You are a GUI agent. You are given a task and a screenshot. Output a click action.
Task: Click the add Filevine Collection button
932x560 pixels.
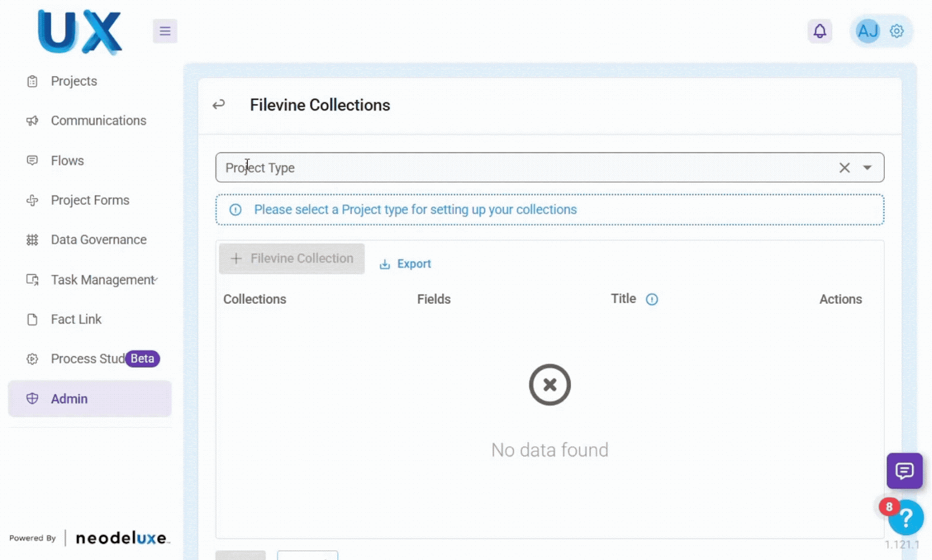click(292, 258)
